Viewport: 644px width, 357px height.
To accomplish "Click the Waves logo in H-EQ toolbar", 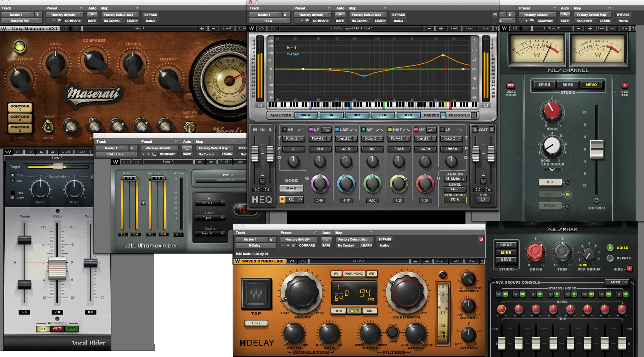I will click(x=252, y=28).
